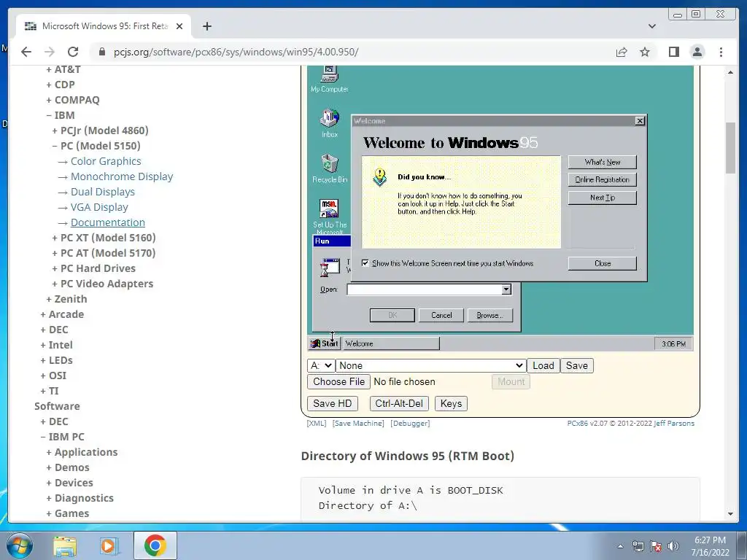Open the [Debugger] link
The image size is (747, 560).
pos(410,424)
